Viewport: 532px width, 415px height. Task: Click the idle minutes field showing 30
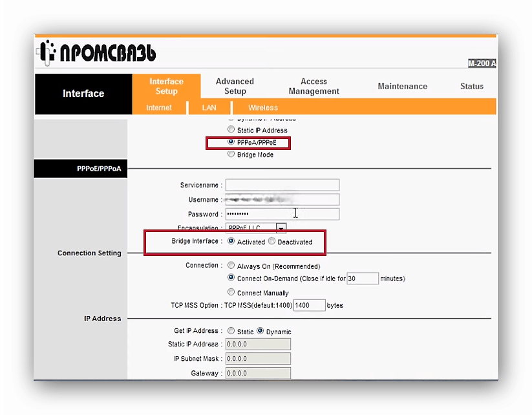[x=363, y=278]
